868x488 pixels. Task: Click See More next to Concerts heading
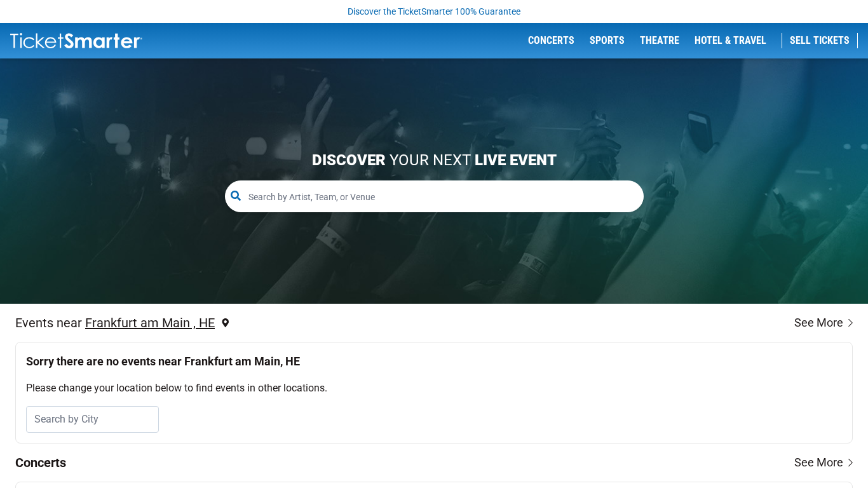pos(818,463)
